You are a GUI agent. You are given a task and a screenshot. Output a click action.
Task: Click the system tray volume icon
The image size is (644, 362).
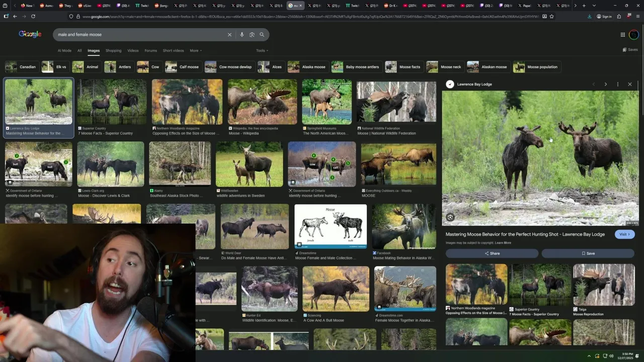tap(611, 356)
